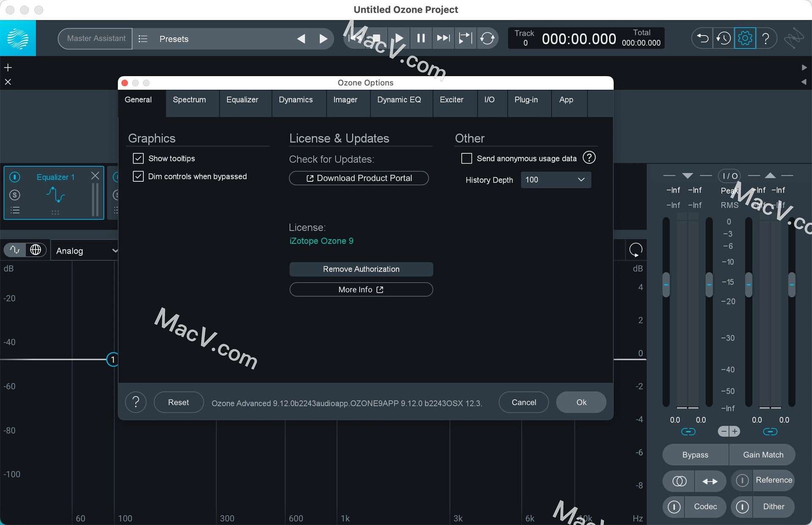Link output gain channels icon
Screen dimensions: 812x525
(770, 432)
